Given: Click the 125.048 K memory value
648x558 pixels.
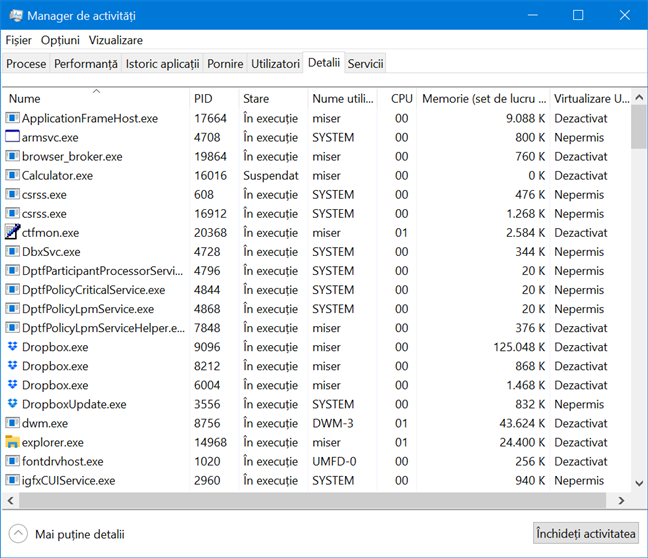Looking at the screenshot, I should (519, 347).
